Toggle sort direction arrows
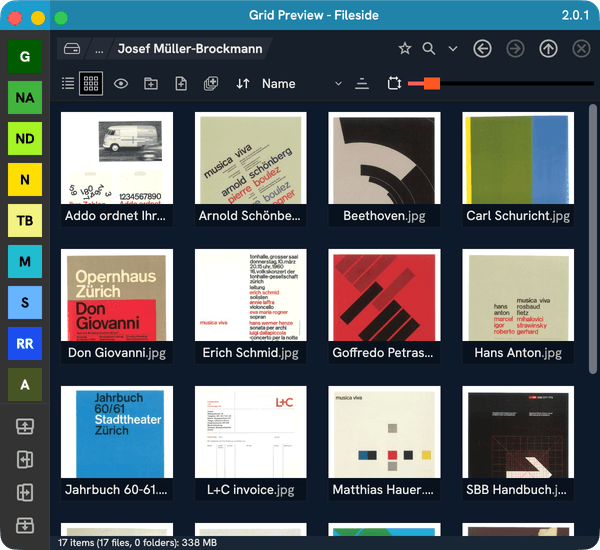The image size is (600, 550). pos(243,83)
